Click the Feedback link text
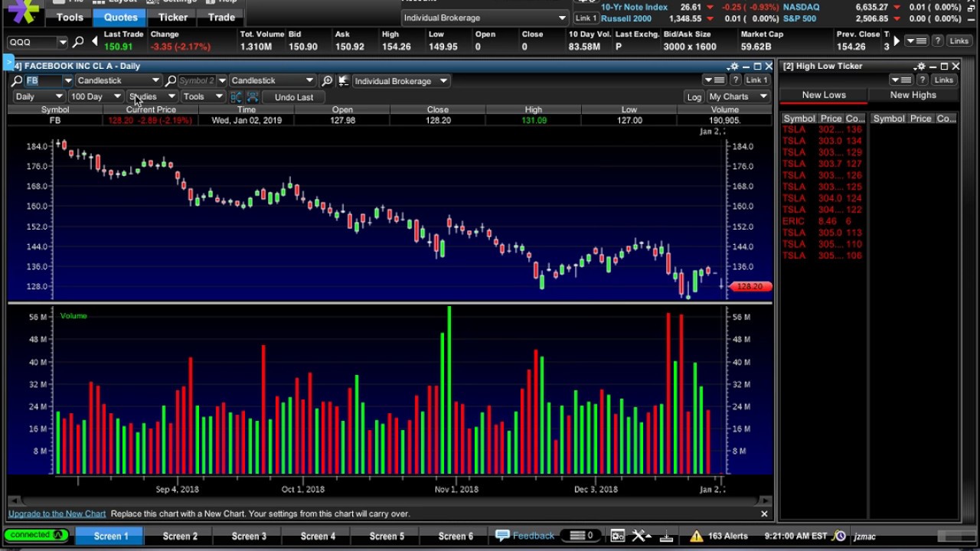Viewport: 980px width, 551px height. 534,536
